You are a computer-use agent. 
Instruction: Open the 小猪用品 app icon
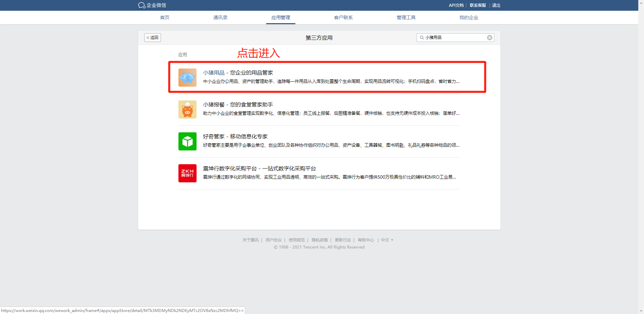tap(187, 78)
